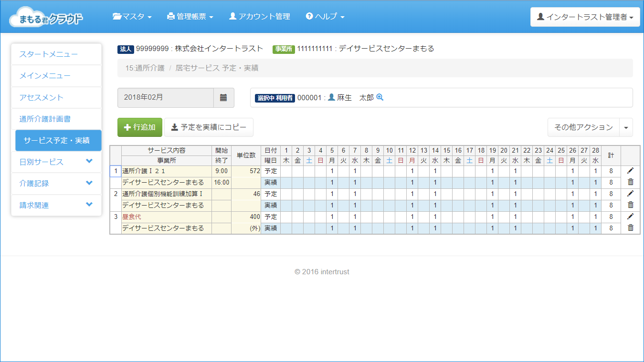Click the 2018年02月 date input field
This screenshot has width=644, height=362.
tap(165, 97)
